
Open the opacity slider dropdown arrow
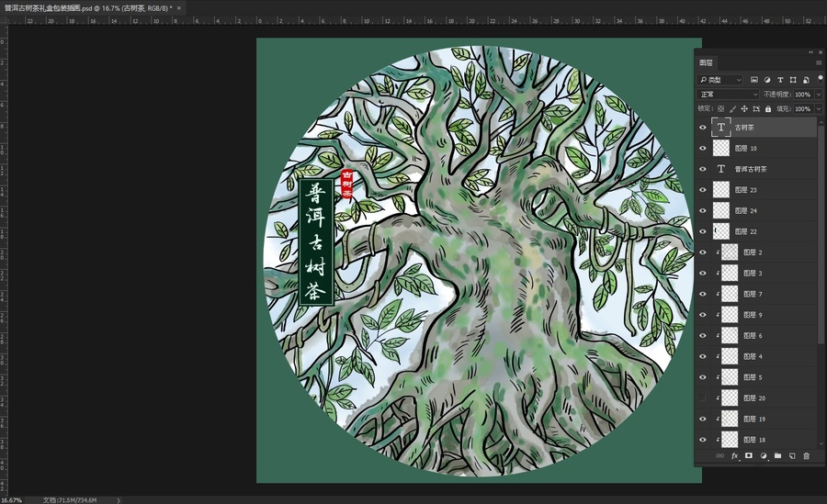[x=819, y=95]
